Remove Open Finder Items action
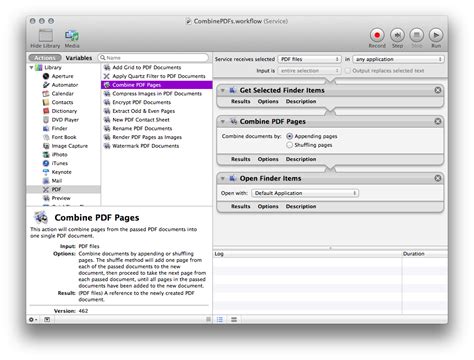The height and width of the screenshot is (360, 474). 438,178
